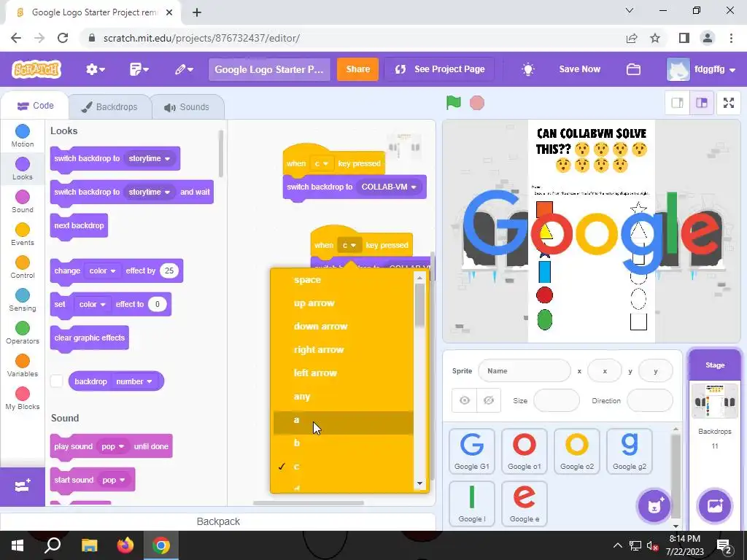Switch to the Backdrops tab
The image size is (747, 560).
tap(109, 107)
